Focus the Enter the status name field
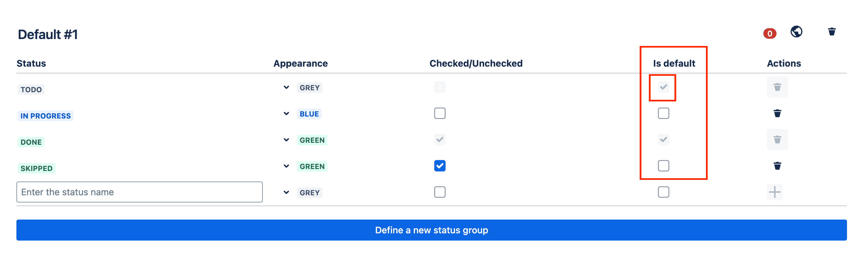 tap(139, 192)
